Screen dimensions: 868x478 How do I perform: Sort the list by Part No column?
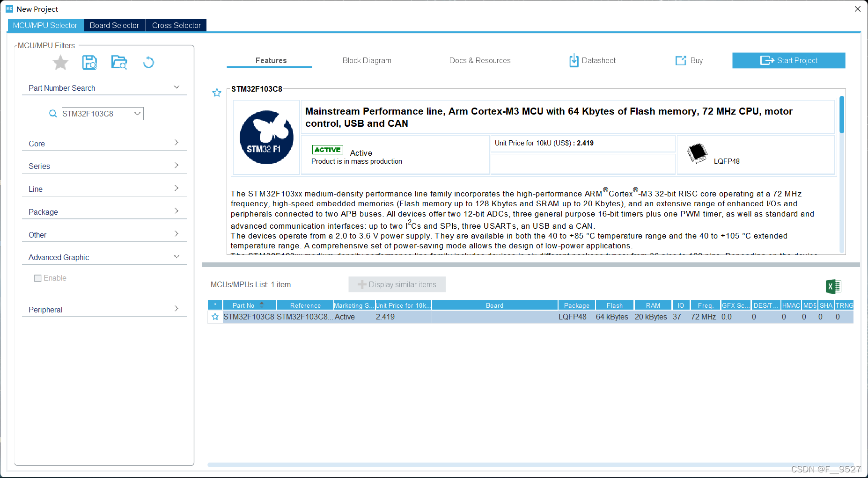[249, 305]
